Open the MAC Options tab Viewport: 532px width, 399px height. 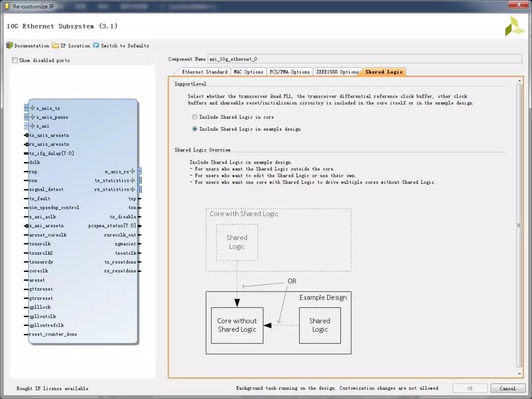pos(248,72)
